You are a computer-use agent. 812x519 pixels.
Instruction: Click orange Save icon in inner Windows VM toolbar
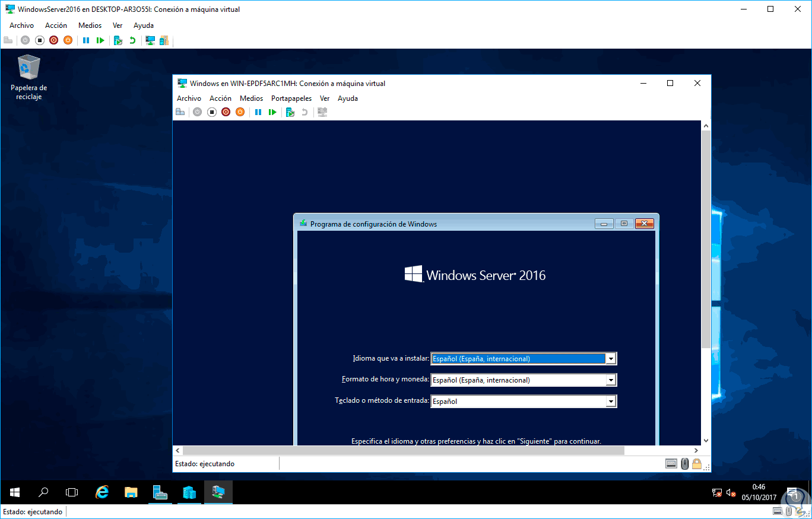tap(240, 112)
